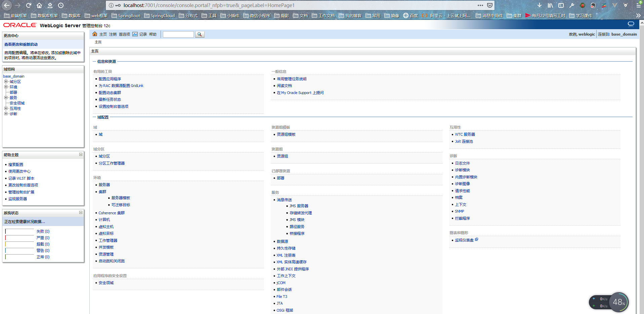Open 监视仪表盘 via its external-link icon
This screenshot has width=644, height=314.
pyautogui.click(x=477, y=239)
